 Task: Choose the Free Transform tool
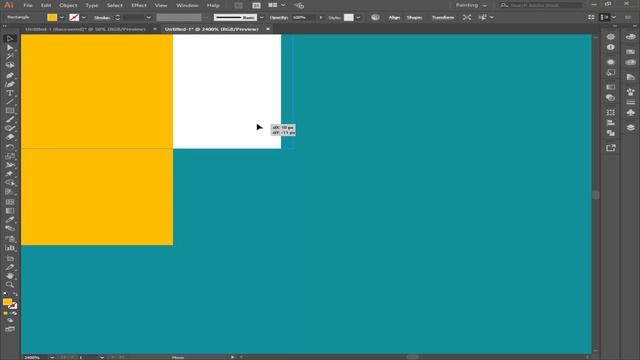[10, 174]
